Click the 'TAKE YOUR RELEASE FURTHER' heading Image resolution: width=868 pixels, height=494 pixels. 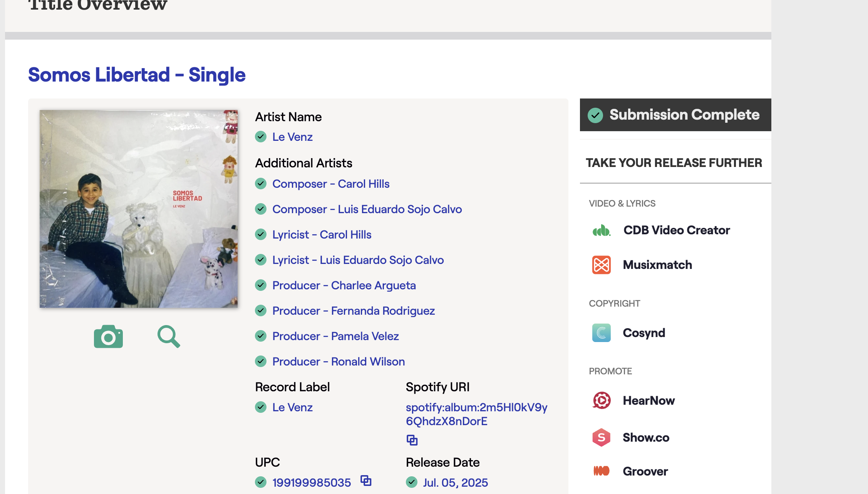[674, 163]
